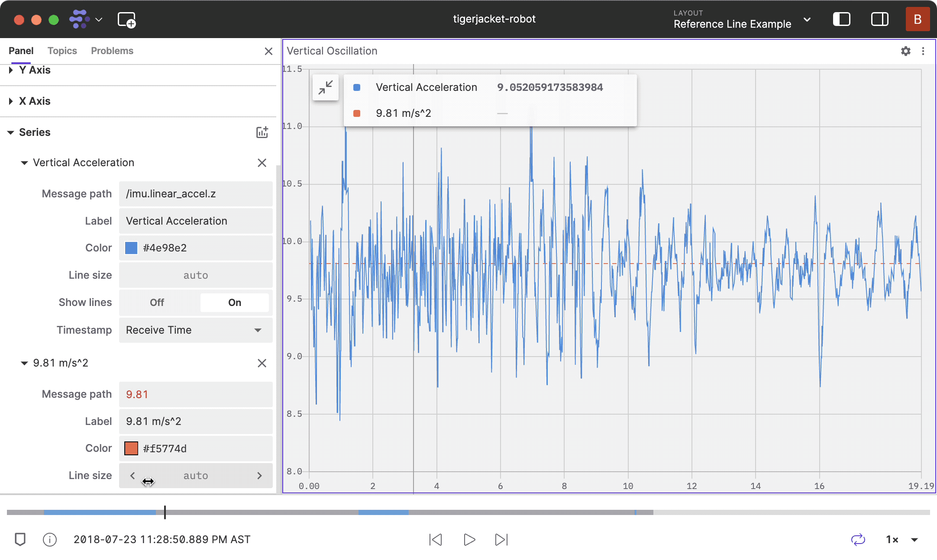
Task: Toggle the right sidebar icon
Action: [879, 19]
